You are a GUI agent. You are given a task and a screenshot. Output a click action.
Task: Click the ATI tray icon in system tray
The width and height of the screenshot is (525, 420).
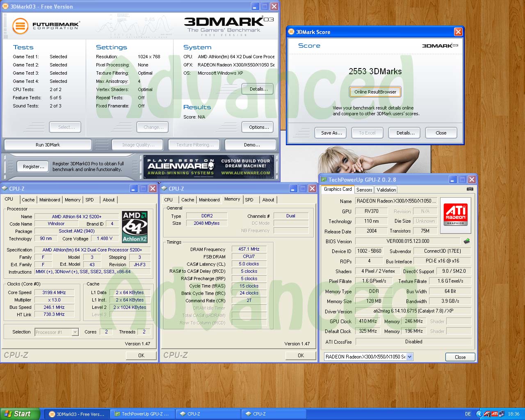pos(494,414)
